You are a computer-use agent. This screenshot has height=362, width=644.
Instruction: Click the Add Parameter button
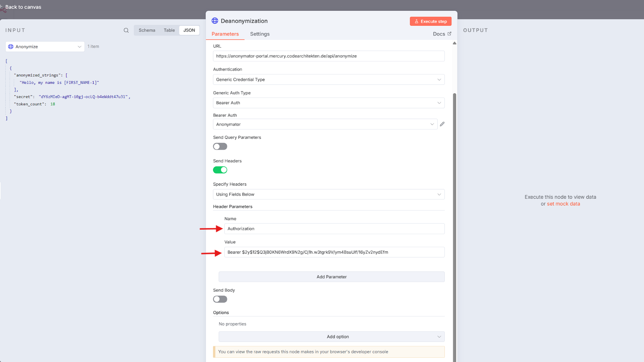coord(331,277)
